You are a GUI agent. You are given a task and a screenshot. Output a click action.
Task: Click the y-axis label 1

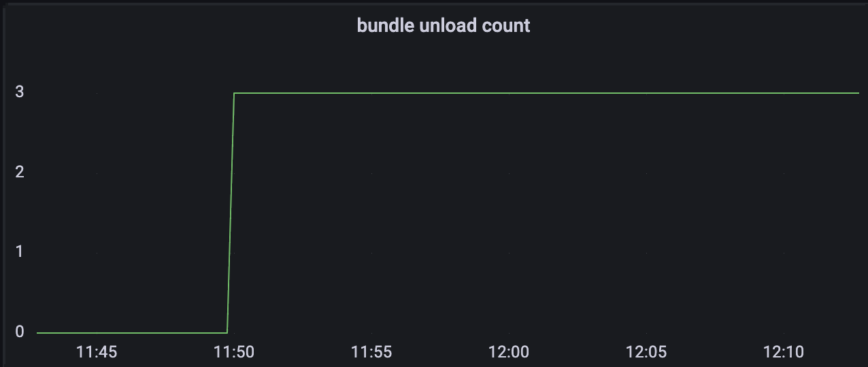[20, 252]
